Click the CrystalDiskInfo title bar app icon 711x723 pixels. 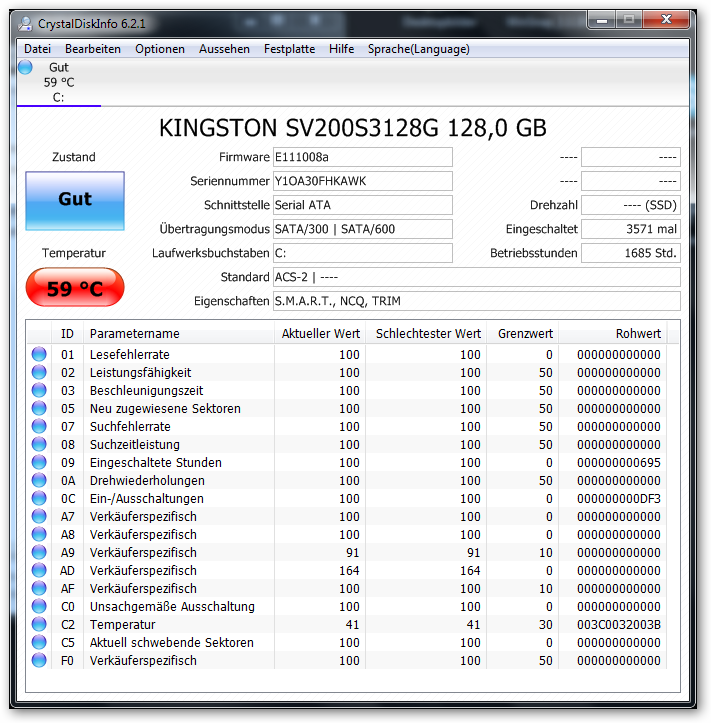point(25,24)
